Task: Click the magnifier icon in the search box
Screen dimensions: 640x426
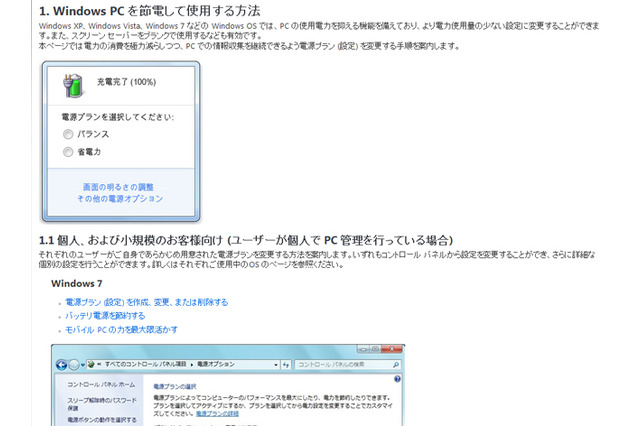Action: [396, 364]
